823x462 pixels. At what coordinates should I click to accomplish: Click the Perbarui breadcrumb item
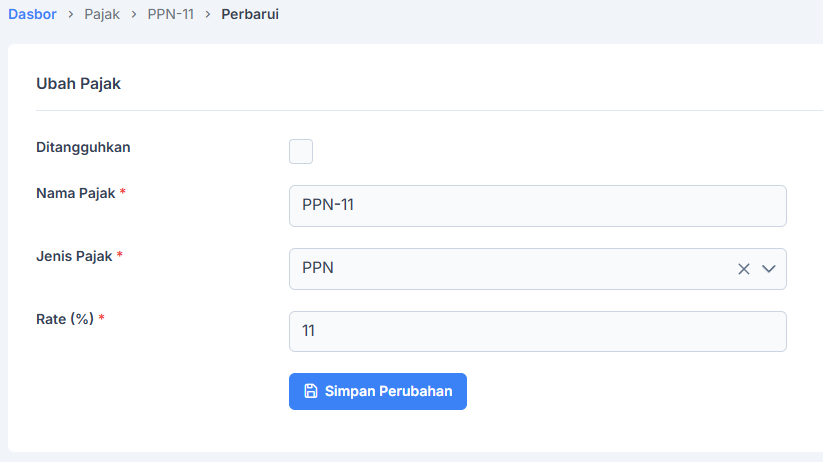(x=250, y=16)
